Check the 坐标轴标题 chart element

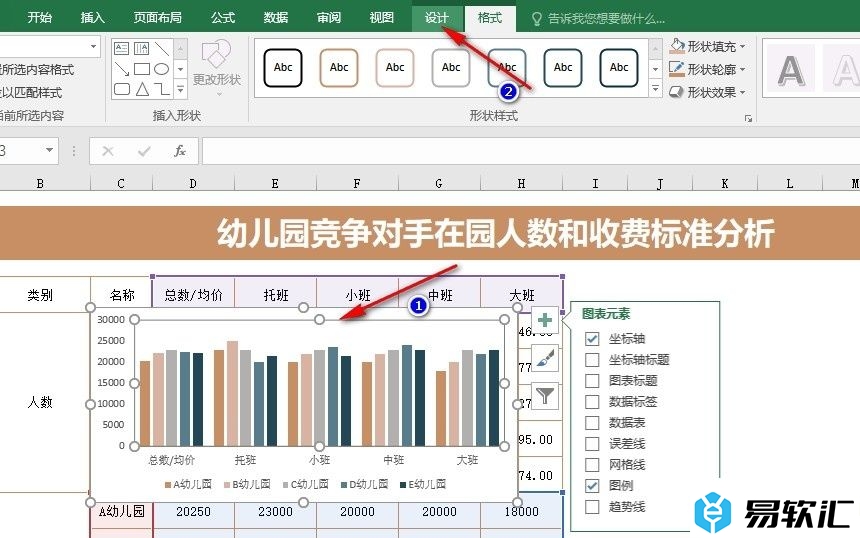[592, 360]
